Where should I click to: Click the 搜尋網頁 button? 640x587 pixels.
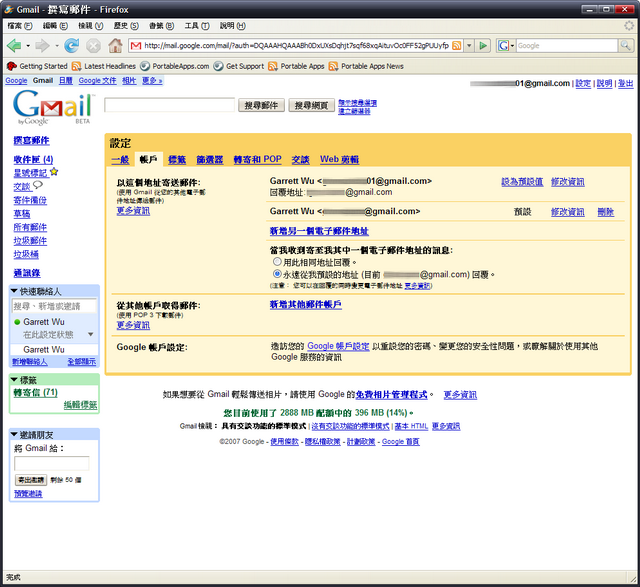coord(311,105)
